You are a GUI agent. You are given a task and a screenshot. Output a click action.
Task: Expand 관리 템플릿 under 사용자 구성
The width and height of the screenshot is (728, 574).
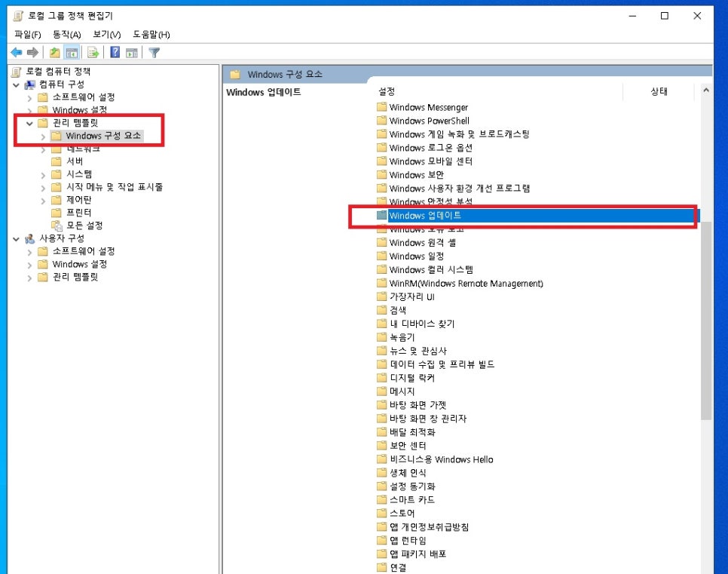(x=29, y=278)
